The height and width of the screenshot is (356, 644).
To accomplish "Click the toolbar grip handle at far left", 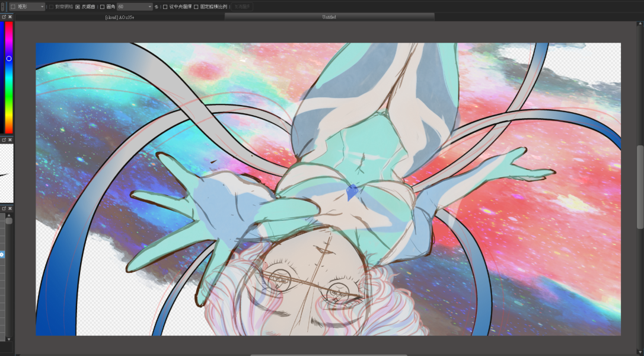I will point(2,6).
